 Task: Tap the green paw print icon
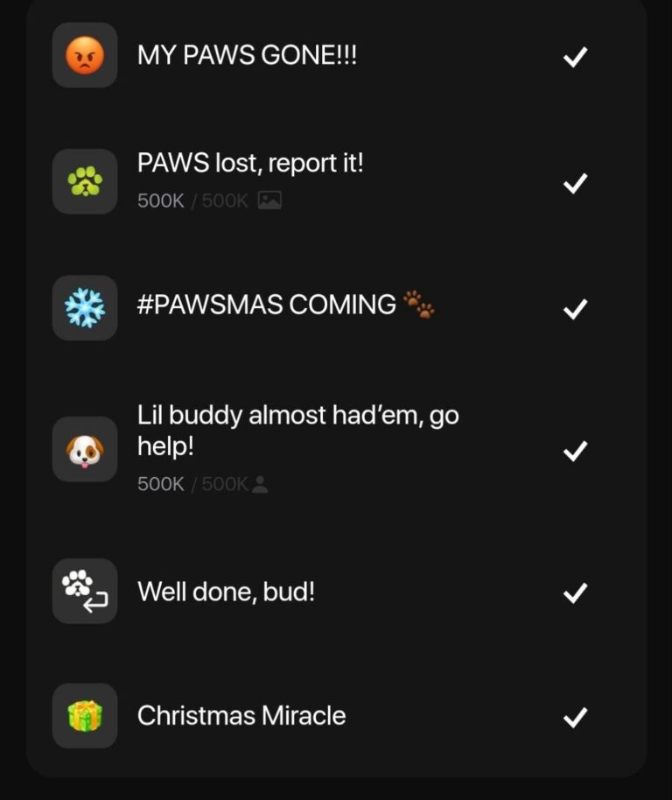(x=85, y=182)
